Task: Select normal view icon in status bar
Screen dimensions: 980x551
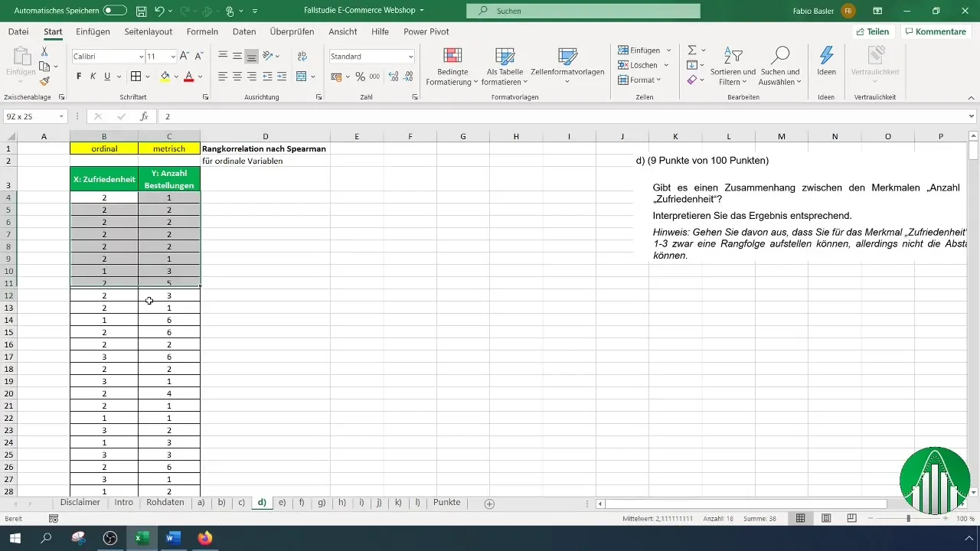Action: coord(800,518)
